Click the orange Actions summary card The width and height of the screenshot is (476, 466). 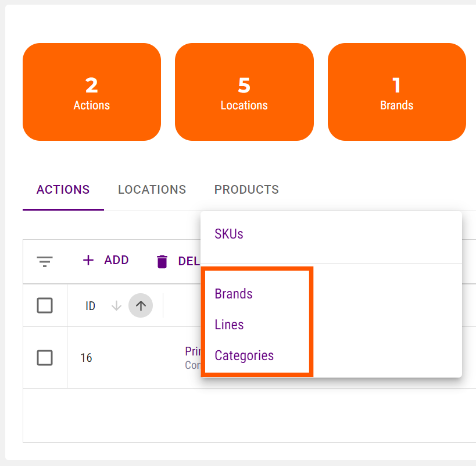pos(92,92)
